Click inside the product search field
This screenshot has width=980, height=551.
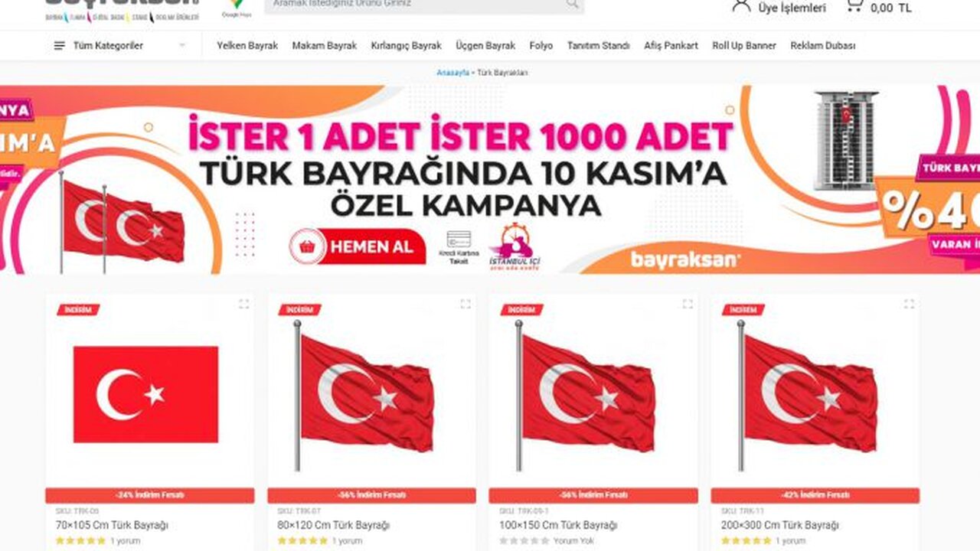pos(413,5)
